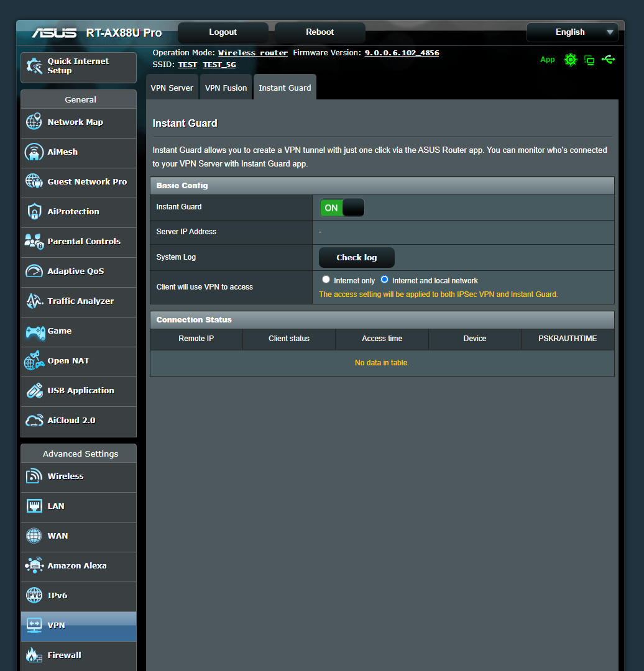Open Game controller icon
644x671 pixels.
pyautogui.click(x=35, y=332)
